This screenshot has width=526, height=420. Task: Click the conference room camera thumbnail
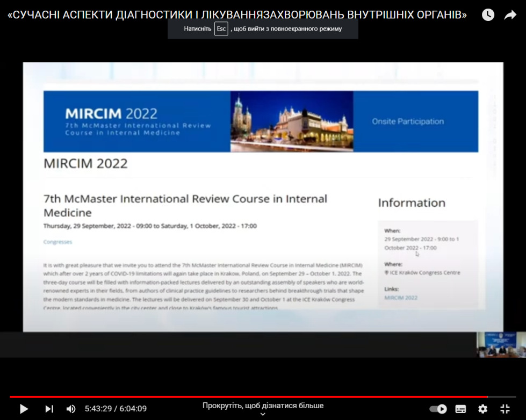point(501,344)
